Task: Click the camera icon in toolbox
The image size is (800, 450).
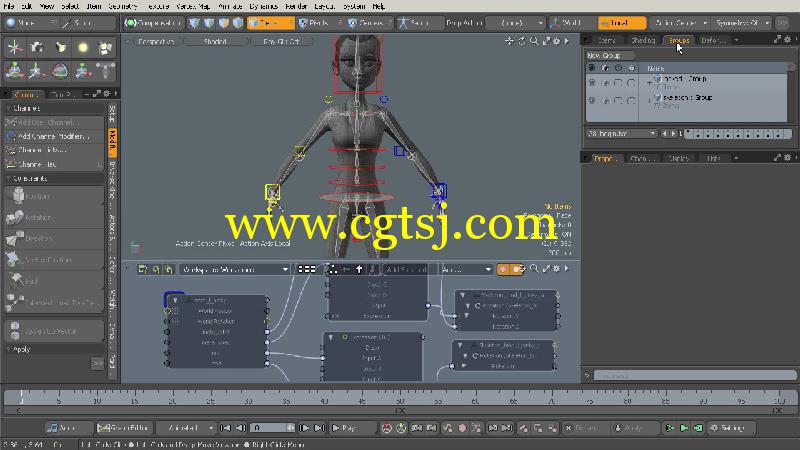Action: click(37, 48)
